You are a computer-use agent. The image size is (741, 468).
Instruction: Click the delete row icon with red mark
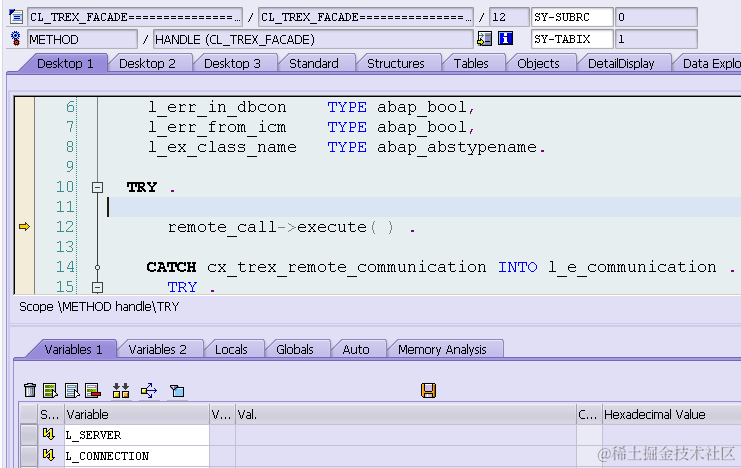click(x=93, y=390)
